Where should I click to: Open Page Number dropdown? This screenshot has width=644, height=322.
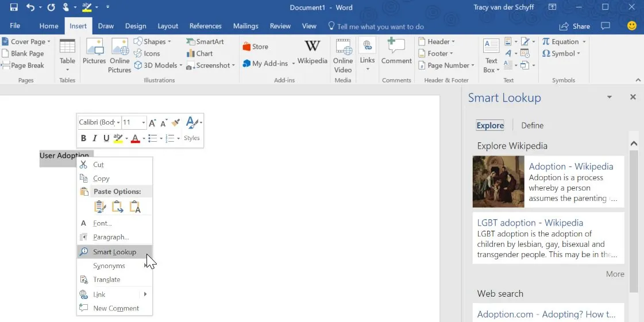click(446, 65)
